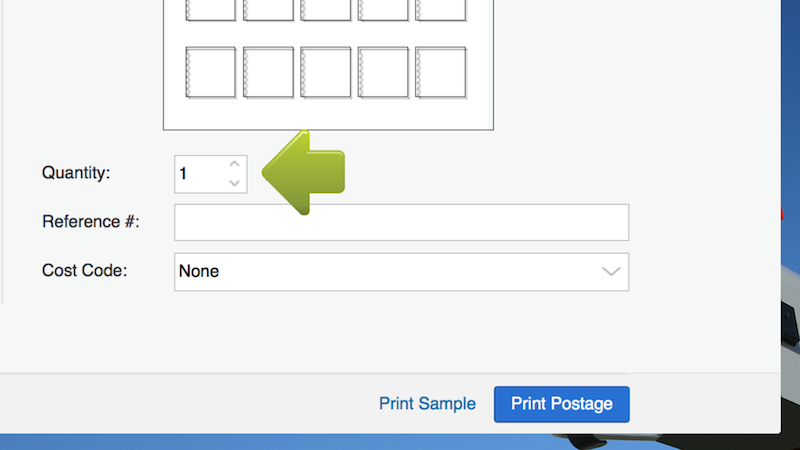Click the Print Sample link
This screenshot has width=800, height=450.
pyautogui.click(x=427, y=404)
